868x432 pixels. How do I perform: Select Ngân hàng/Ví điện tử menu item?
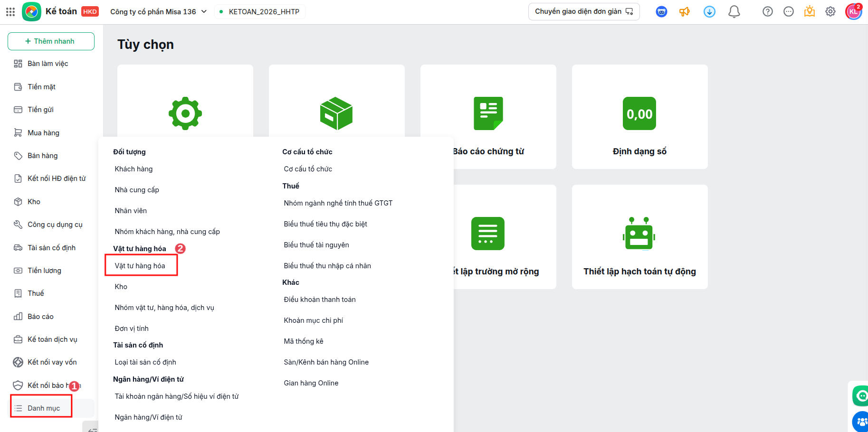[x=149, y=417]
